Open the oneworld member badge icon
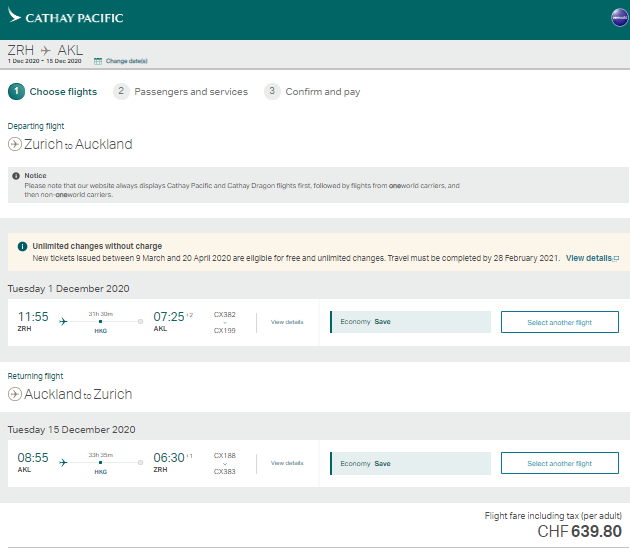This screenshot has height=552, width=630. 619,18
